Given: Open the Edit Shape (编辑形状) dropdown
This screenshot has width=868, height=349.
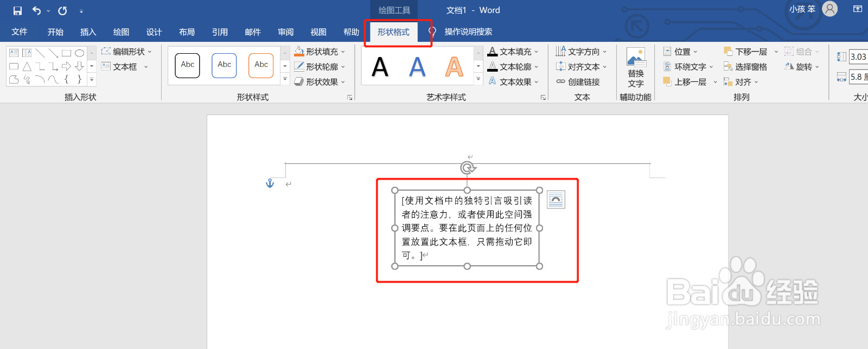Looking at the screenshot, I should pyautogui.click(x=126, y=52).
